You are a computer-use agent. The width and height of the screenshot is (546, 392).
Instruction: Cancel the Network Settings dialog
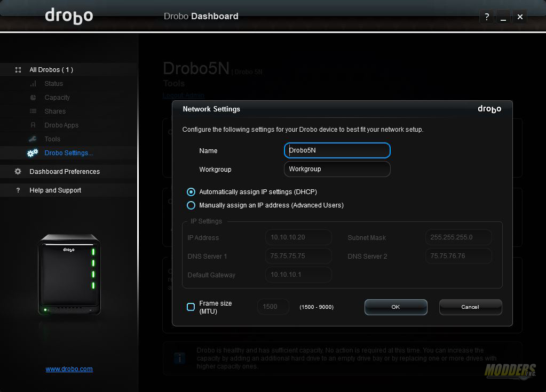[470, 307]
